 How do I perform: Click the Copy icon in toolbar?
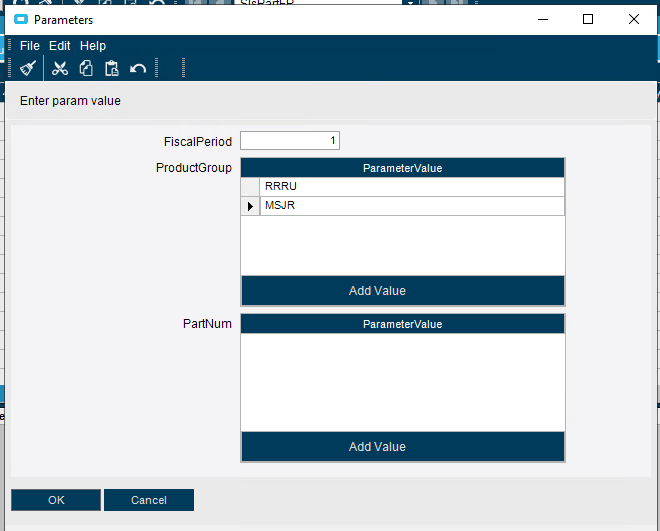coord(86,68)
